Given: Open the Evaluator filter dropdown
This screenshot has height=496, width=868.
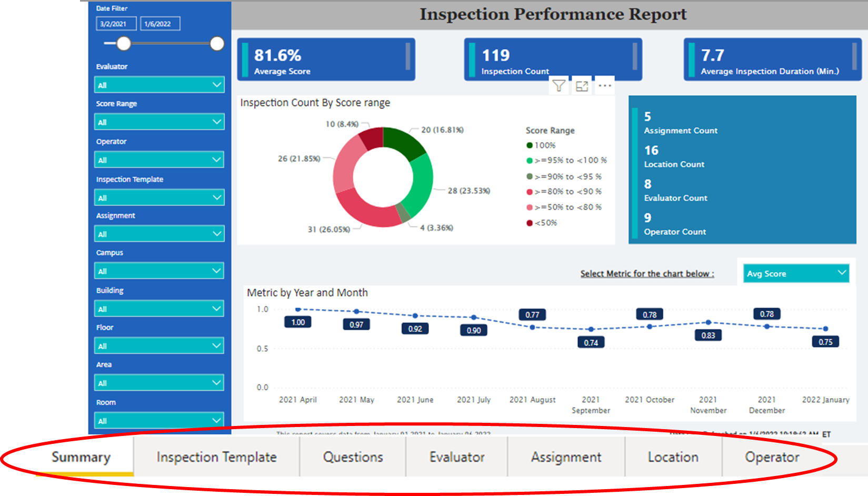Looking at the screenshot, I should click(159, 84).
